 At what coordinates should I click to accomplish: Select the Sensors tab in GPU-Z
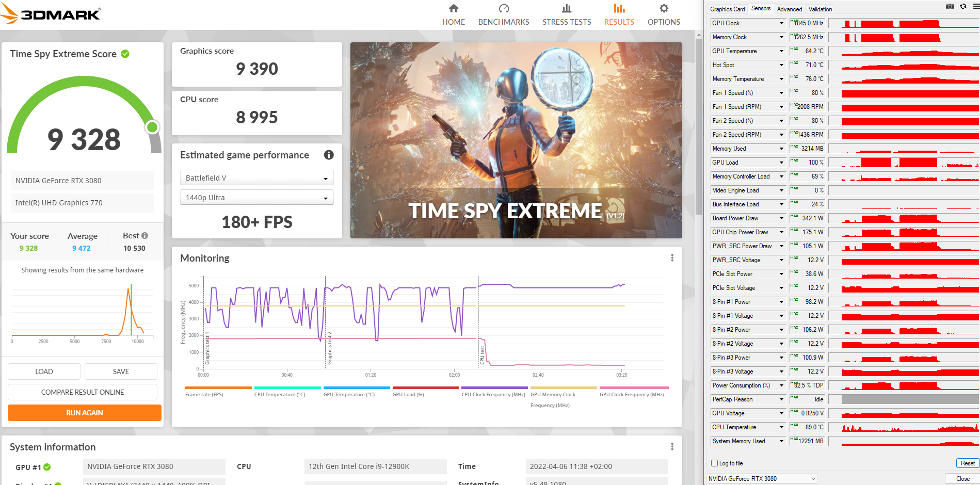click(761, 9)
